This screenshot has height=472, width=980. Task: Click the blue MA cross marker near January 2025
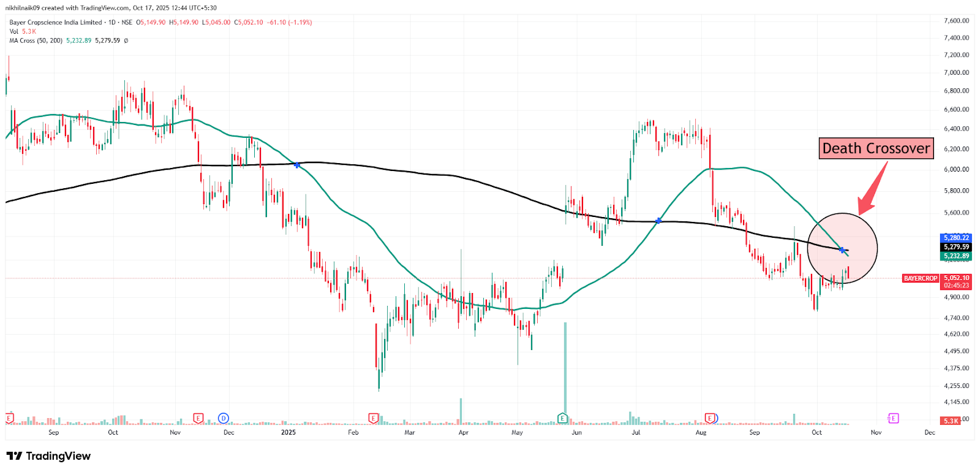coord(297,165)
